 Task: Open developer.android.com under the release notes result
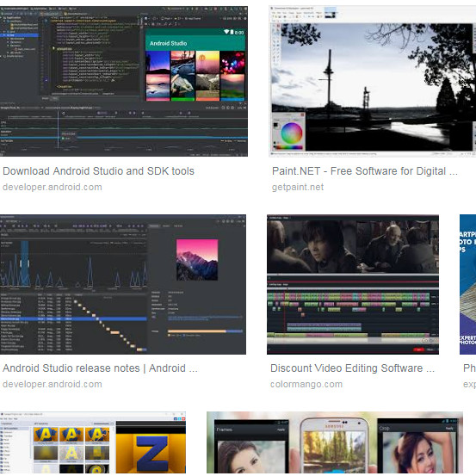(53, 384)
